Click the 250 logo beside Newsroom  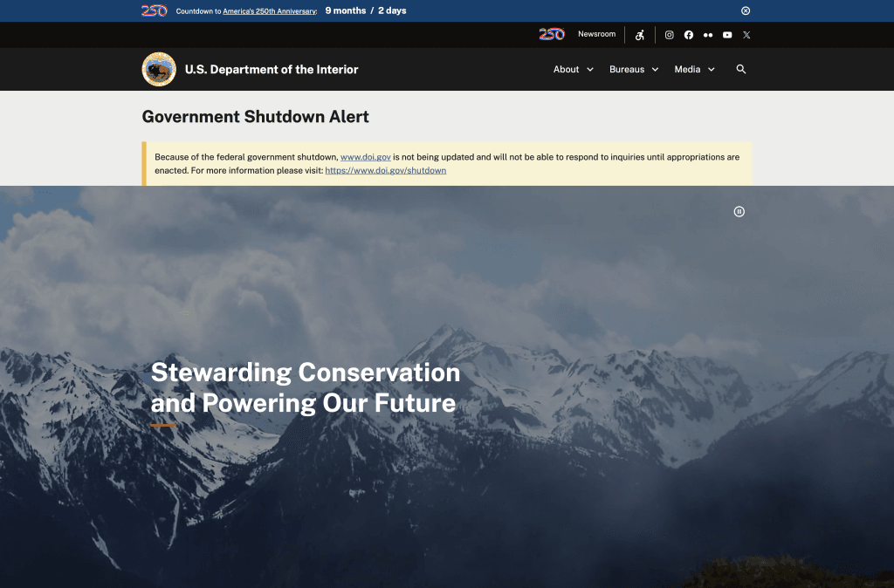[x=552, y=34]
